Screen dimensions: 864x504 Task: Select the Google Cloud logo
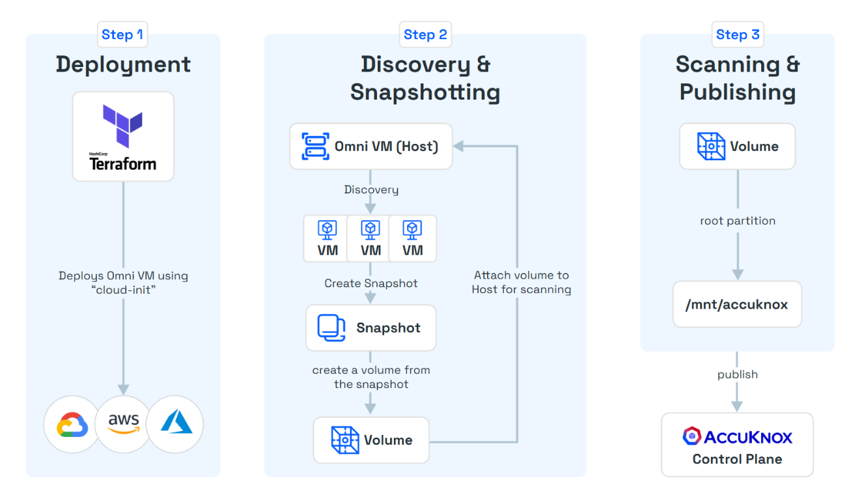click(72, 425)
